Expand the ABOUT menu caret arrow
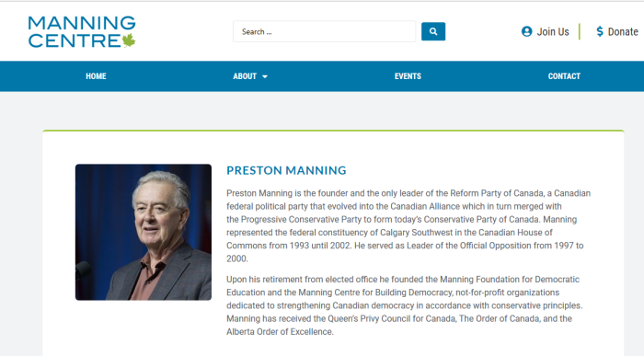 (265, 76)
